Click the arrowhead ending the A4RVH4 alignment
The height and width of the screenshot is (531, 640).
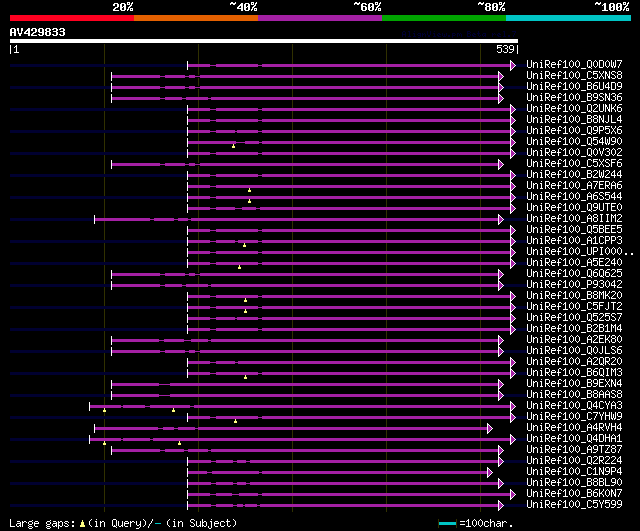coord(490,429)
